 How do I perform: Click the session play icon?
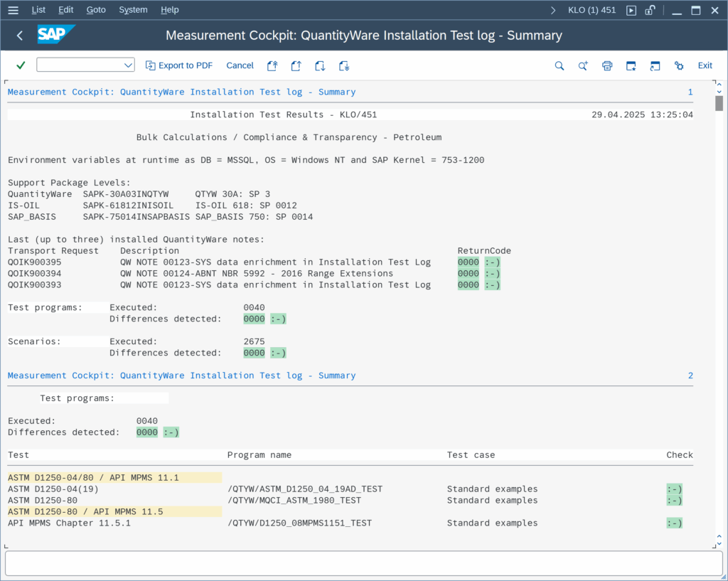coord(631,10)
